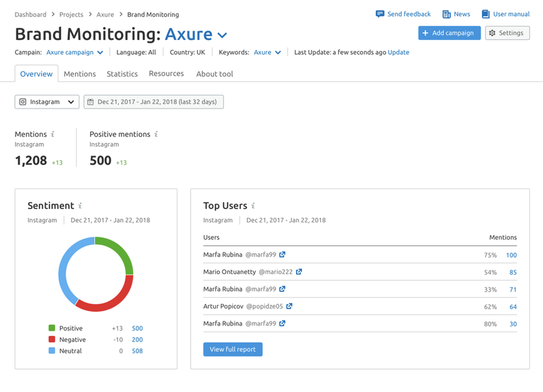Click the plus icon on Add campaign
Viewport: 543px width, 392px height.
pyautogui.click(x=426, y=33)
